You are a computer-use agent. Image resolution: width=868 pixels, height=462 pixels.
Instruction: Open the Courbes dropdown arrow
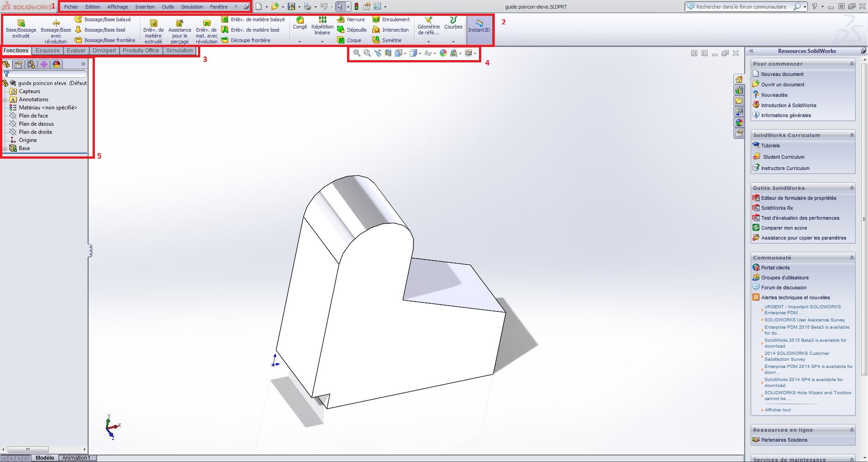[453, 42]
